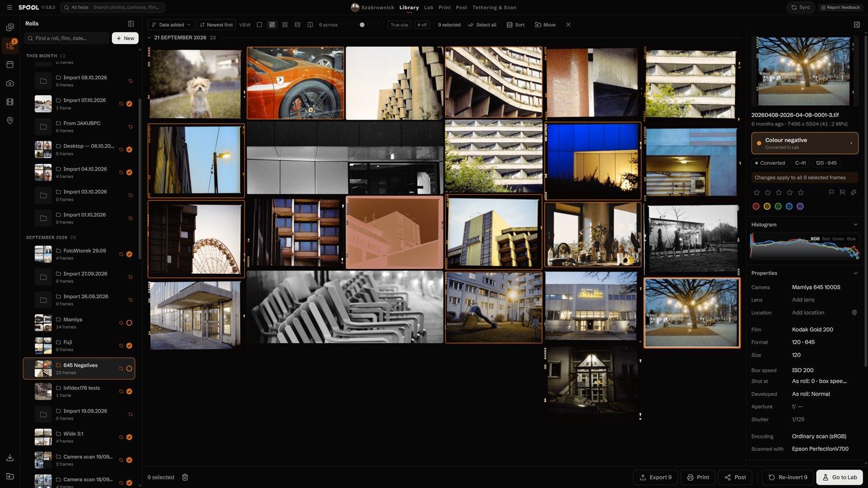Image resolution: width=868 pixels, height=488 pixels.
Task: Click the sync icon on Import 08.10.2026 roll
Action: coord(130,81)
